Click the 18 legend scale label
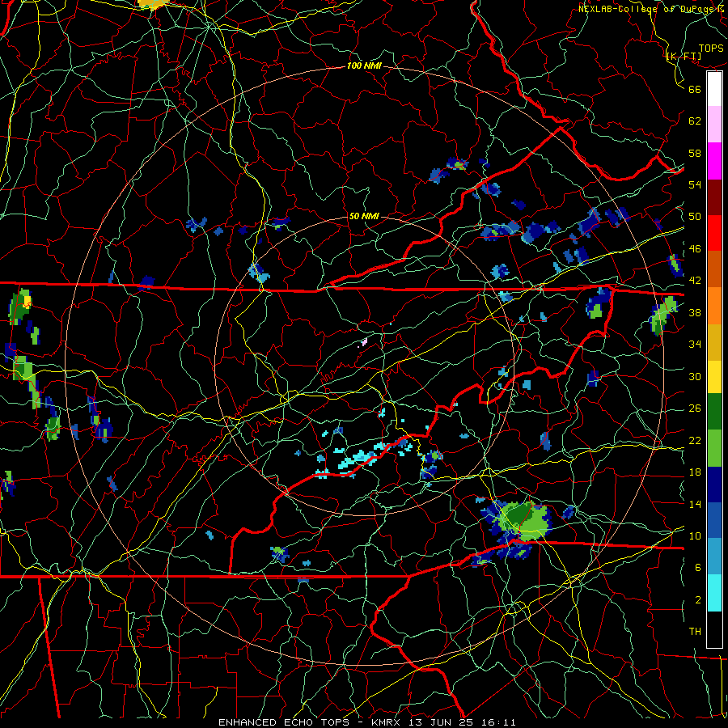Image resolution: width=728 pixels, height=728 pixels. [695, 472]
